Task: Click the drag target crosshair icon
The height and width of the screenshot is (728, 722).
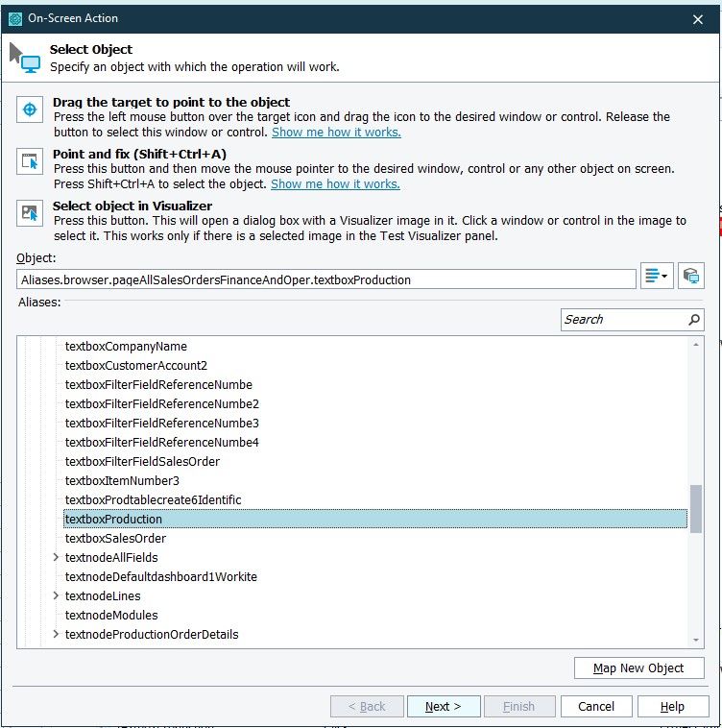Action: click(30, 109)
